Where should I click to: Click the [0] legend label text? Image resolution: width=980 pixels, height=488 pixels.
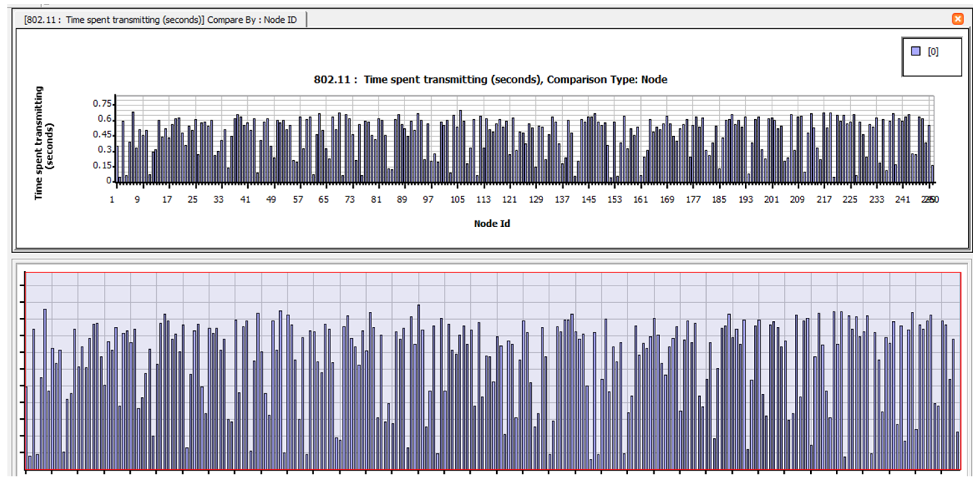click(x=933, y=51)
